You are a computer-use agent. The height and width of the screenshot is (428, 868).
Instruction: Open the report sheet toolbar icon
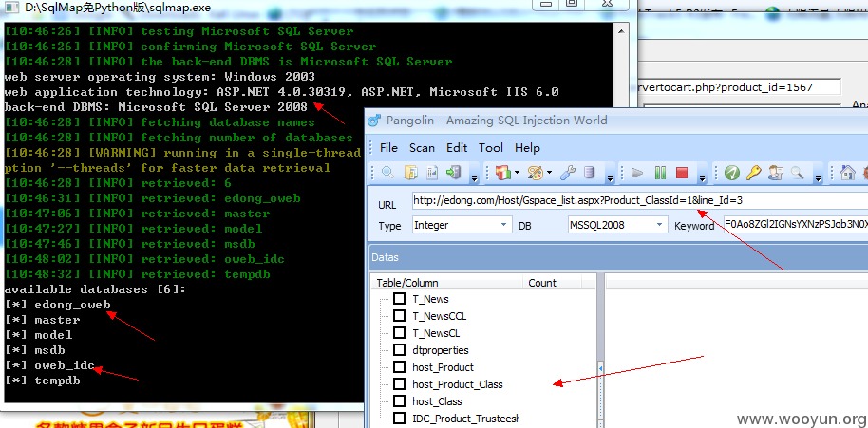point(432,173)
